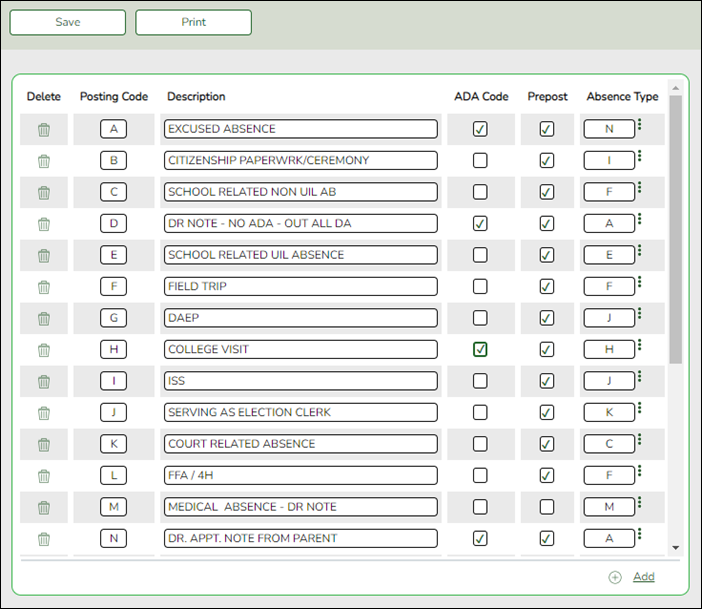This screenshot has height=609, width=702.
Task: Toggle Prepost for COURT RELATED ABSENCE
Action: pos(547,444)
